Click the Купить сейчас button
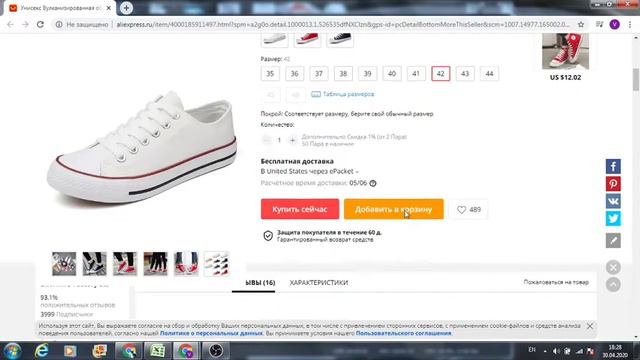Image resolution: width=640 pixels, height=360 pixels. tap(300, 209)
